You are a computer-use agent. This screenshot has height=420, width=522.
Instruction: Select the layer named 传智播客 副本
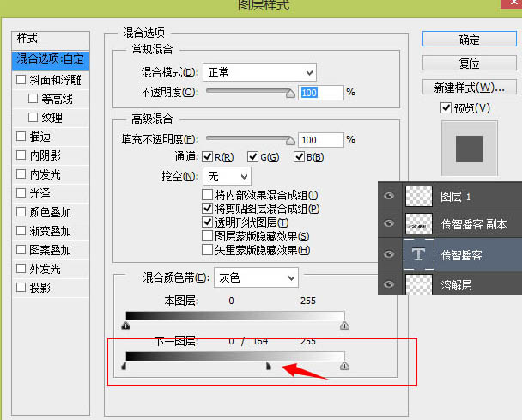click(474, 224)
